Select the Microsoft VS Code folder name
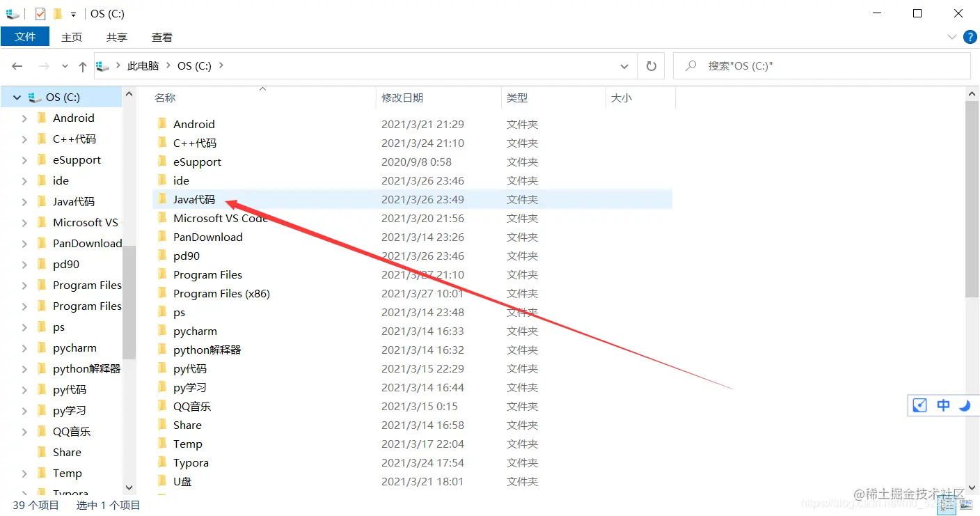 (x=221, y=218)
